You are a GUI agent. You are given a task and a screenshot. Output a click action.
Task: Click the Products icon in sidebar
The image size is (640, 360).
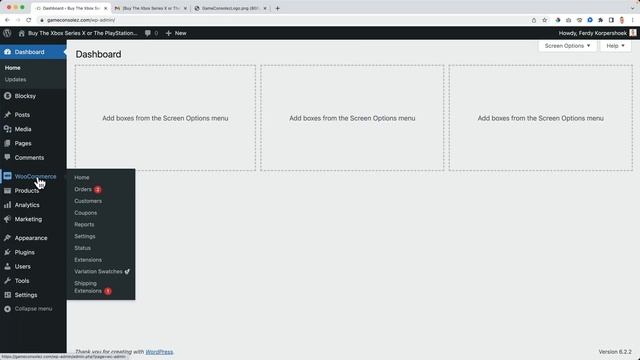tap(7, 191)
